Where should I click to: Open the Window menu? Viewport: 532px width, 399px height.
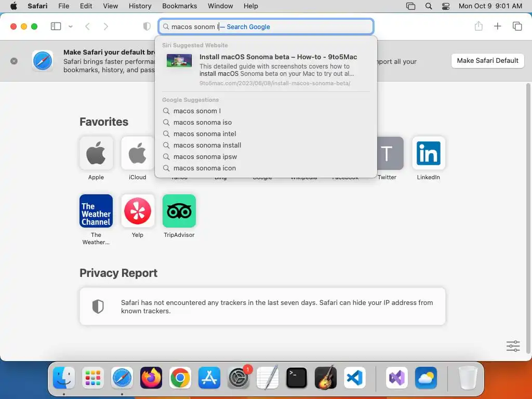(x=220, y=6)
